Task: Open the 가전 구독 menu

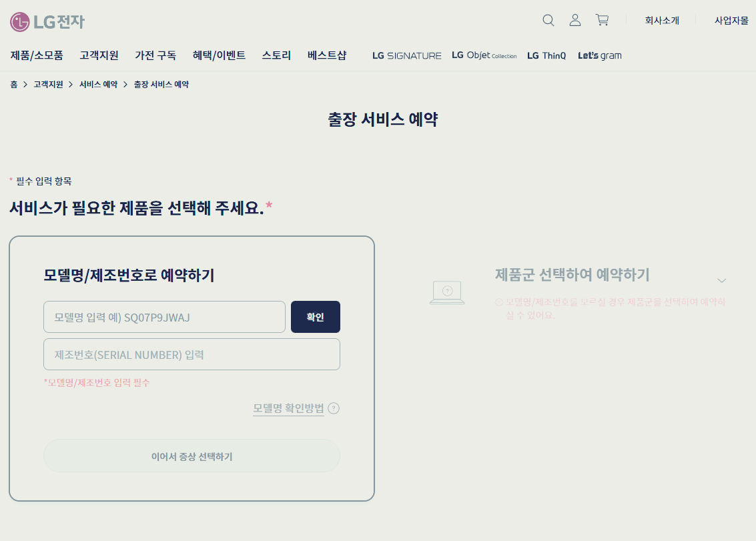Action: coord(155,55)
